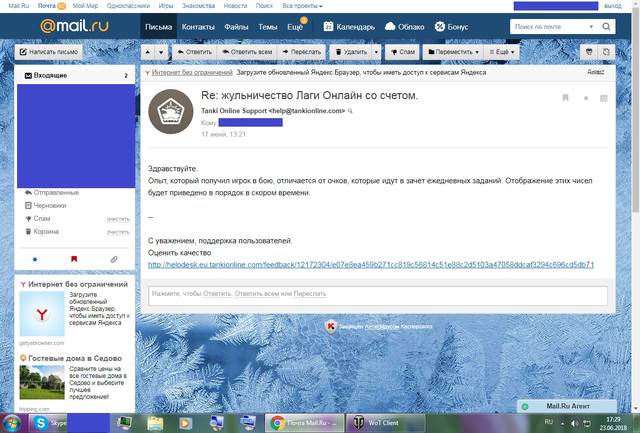Expand the Ещё toolbar dropdown
The width and height of the screenshot is (640, 433).
click(502, 52)
